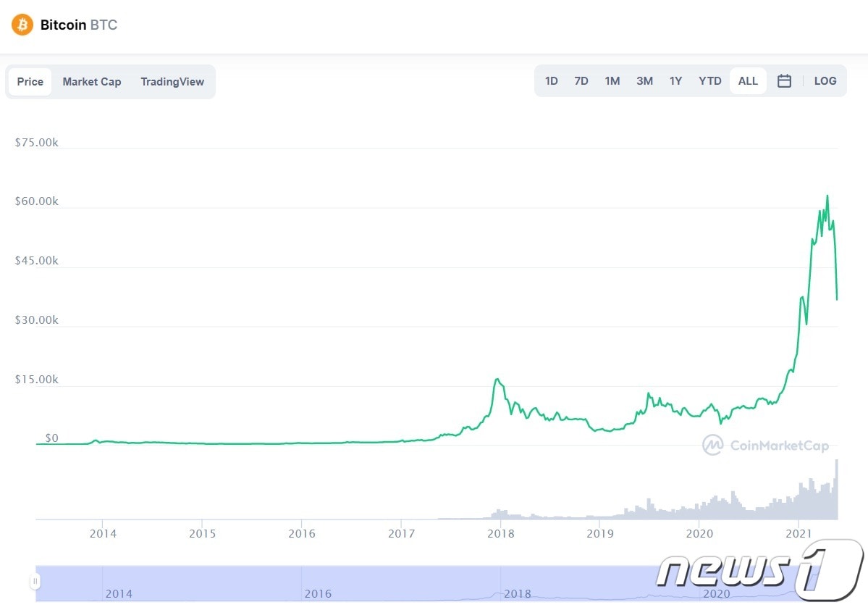This screenshot has height=610, width=868.
Task: Grab the left range slider handle
Action: click(34, 581)
